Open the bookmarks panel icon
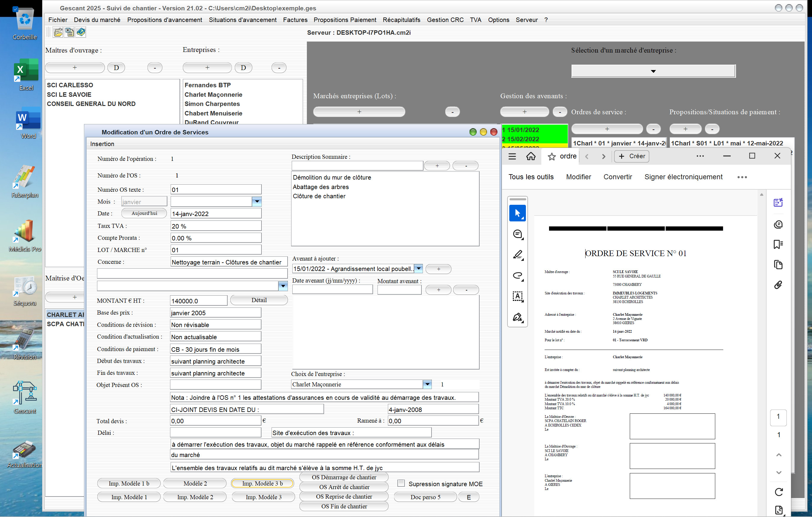Image resolution: width=812 pixels, height=517 pixels. pos(778,244)
